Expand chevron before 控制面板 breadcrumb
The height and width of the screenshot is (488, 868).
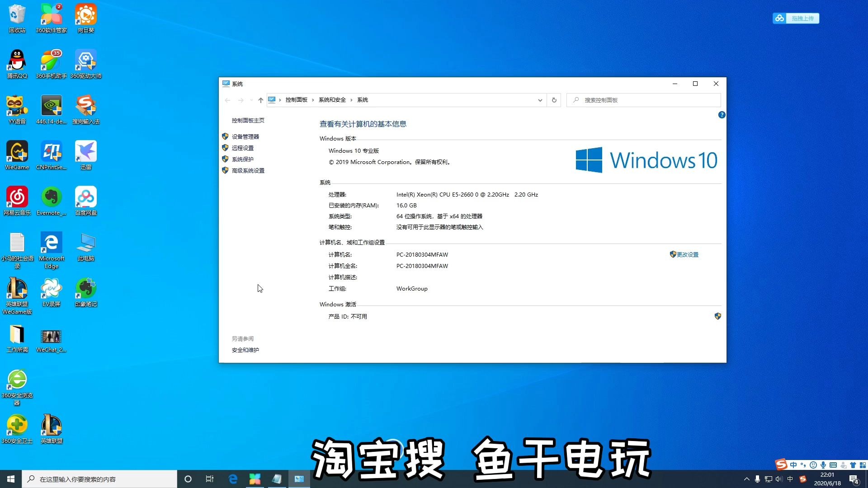280,100
